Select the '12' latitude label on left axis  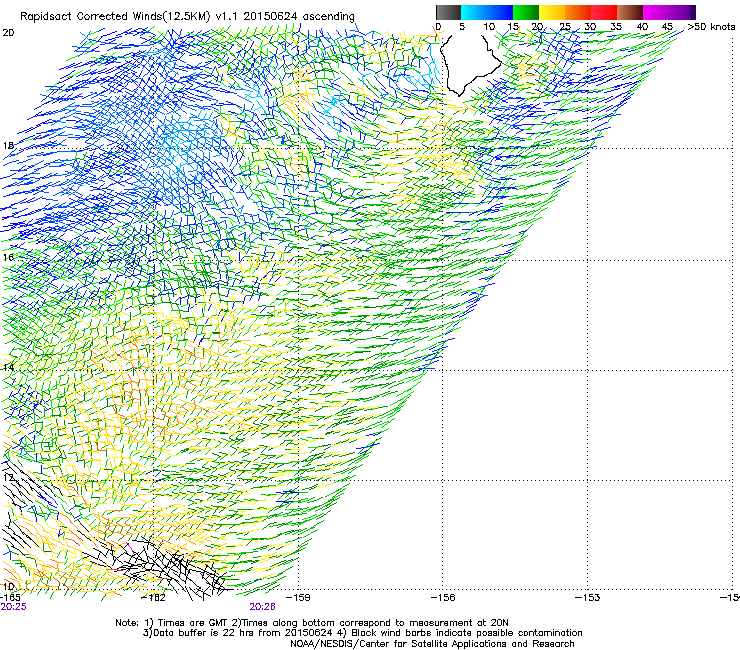(x=8, y=478)
